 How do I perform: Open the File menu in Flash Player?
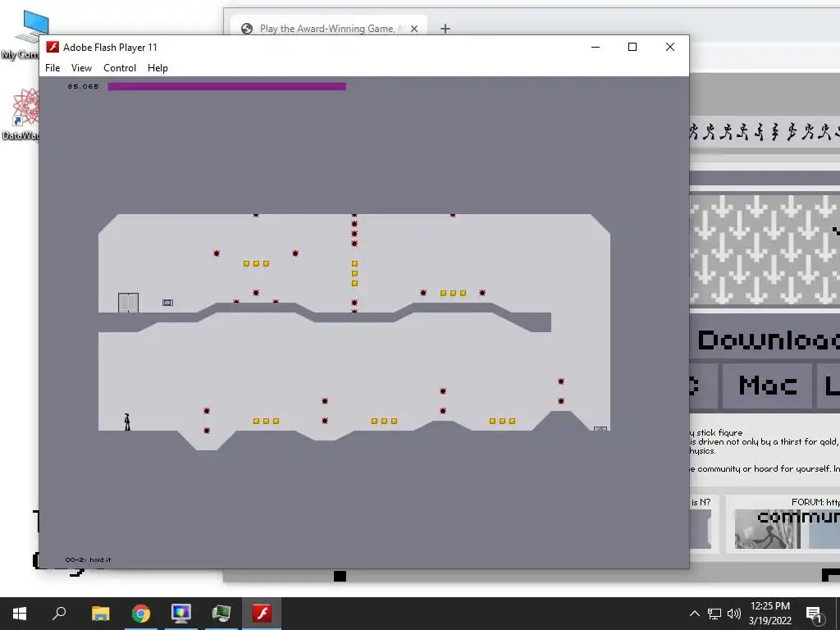(52, 68)
